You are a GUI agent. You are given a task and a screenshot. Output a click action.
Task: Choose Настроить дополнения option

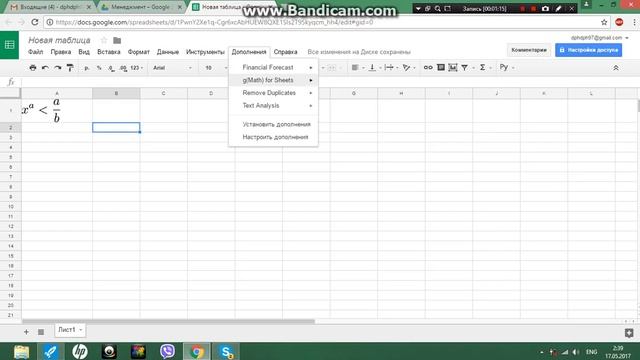pyautogui.click(x=273, y=137)
